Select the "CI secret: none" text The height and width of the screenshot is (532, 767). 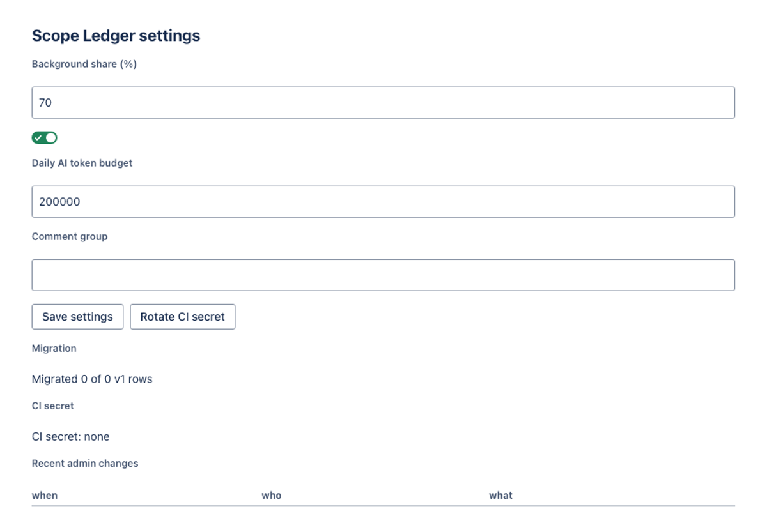coord(70,437)
